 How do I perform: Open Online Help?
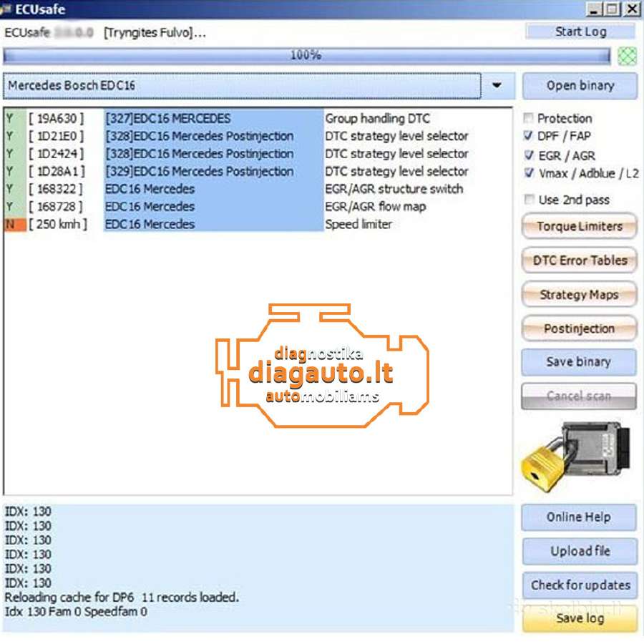tap(579, 517)
